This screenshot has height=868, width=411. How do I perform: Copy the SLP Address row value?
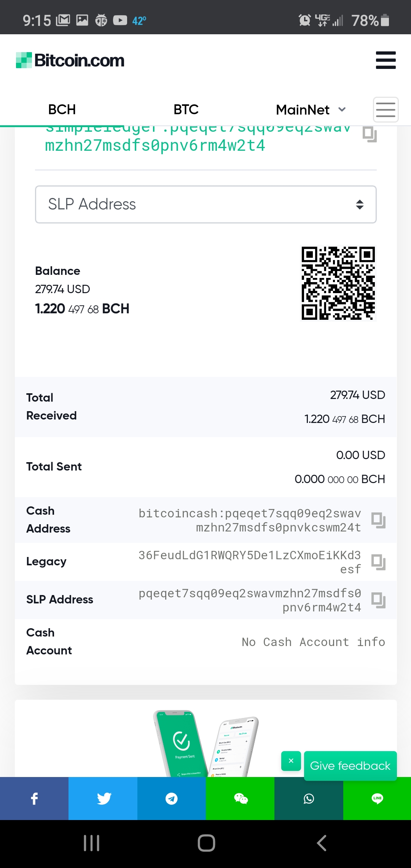tap(378, 600)
